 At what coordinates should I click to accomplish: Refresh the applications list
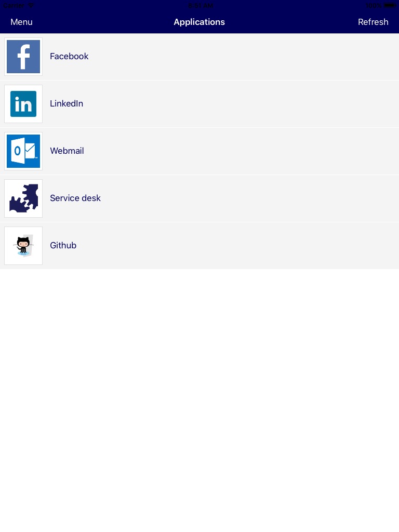tap(373, 22)
